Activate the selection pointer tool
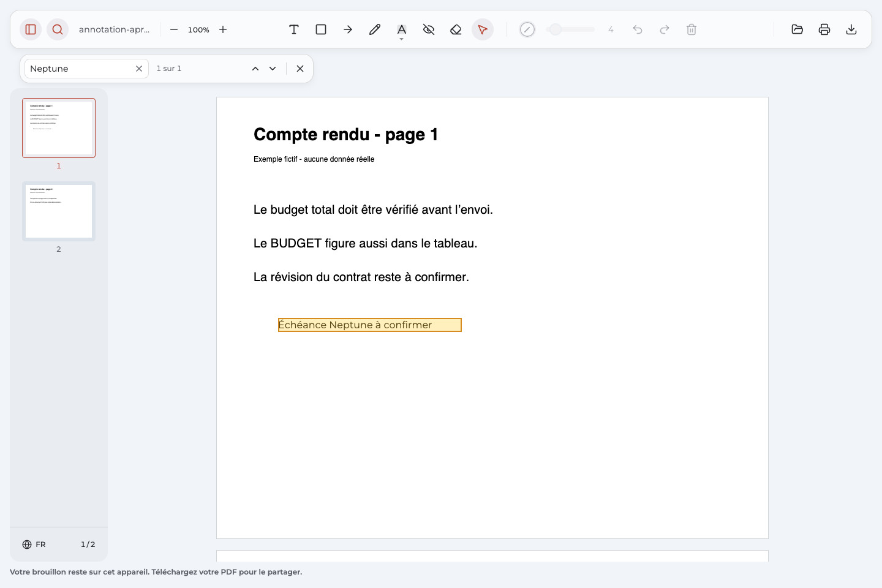This screenshot has height=588, width=882. pyautogui.click(x=483, y=29)
